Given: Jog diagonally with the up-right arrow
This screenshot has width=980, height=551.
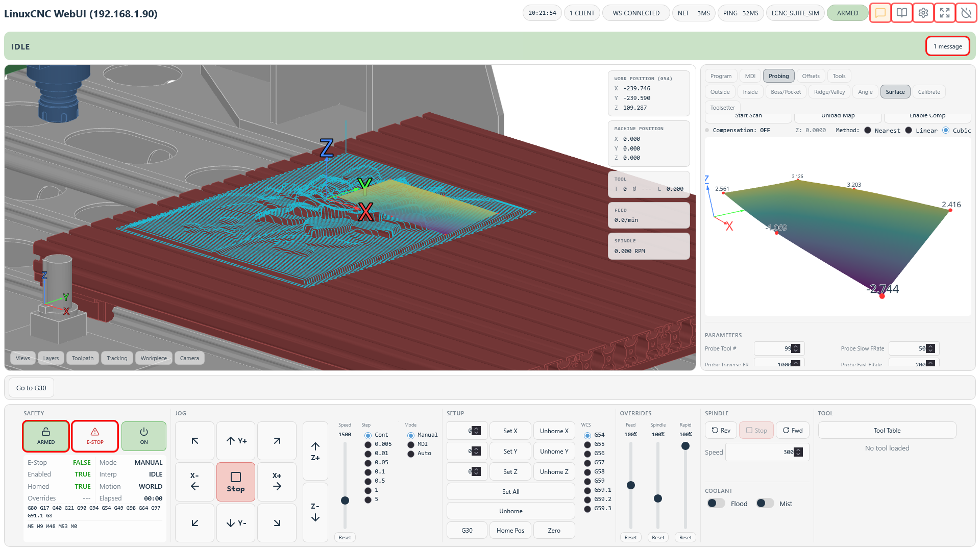Looking at the screenshot, I should pos(277,441).
